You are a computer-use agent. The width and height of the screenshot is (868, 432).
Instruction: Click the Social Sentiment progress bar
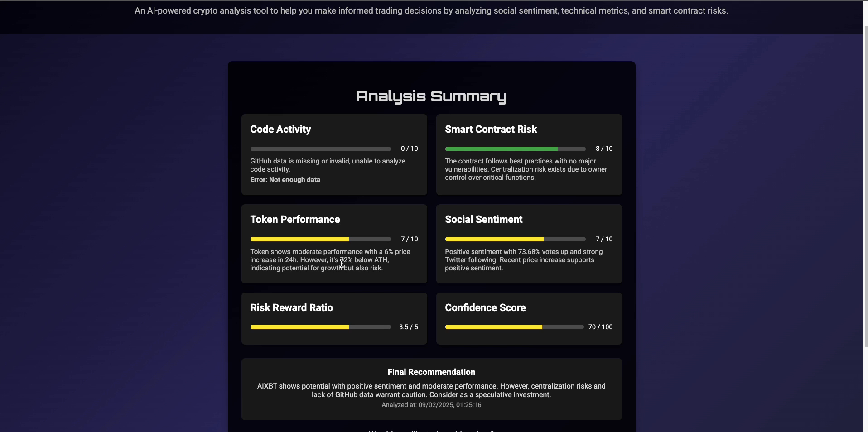(515, 239)
